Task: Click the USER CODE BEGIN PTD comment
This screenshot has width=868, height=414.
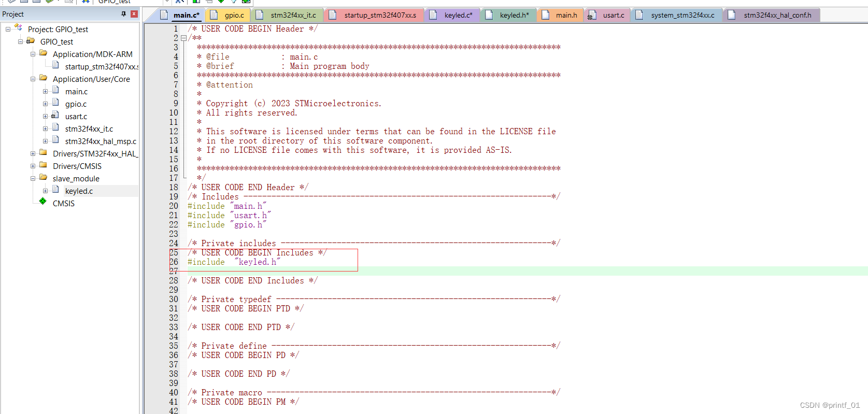Action: tap(246, 309)
